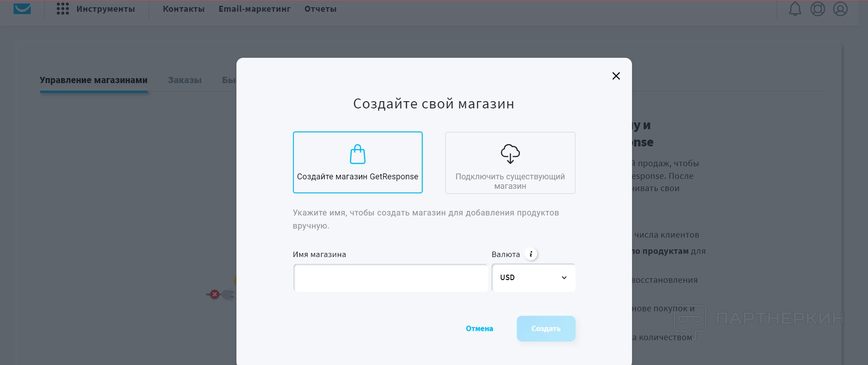
Task: Click the Отмена link
Action: [480, 329]
